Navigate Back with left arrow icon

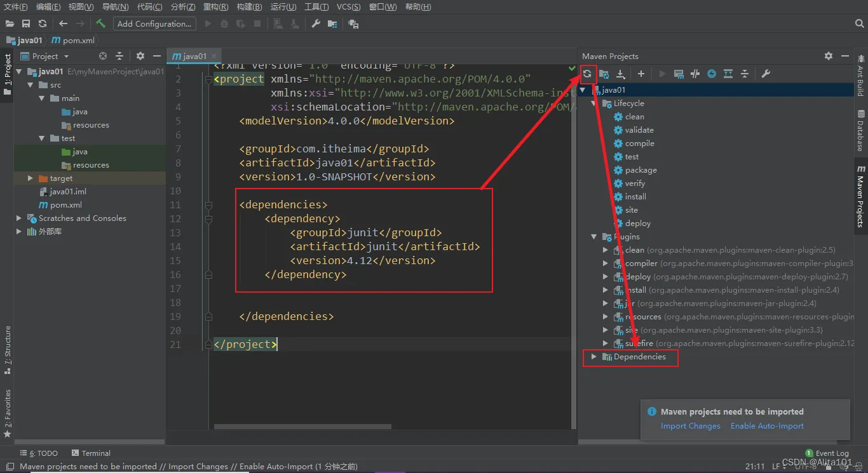[x=63, y=23]
